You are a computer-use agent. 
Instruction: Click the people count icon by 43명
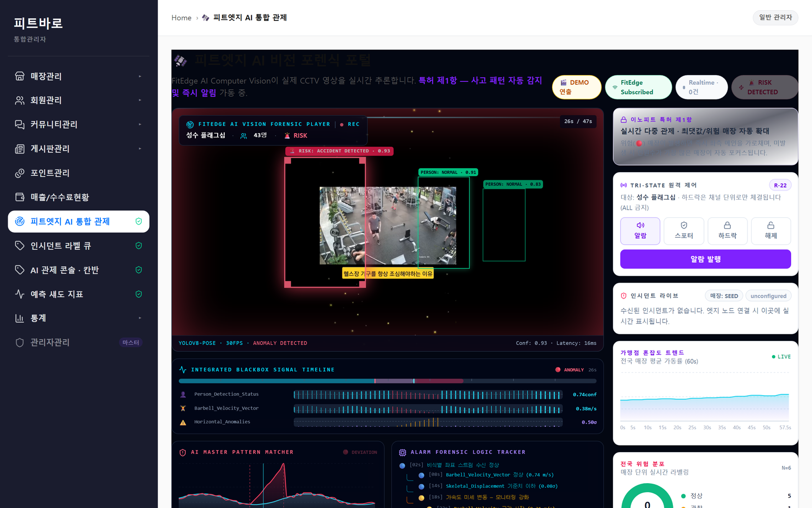244,136
